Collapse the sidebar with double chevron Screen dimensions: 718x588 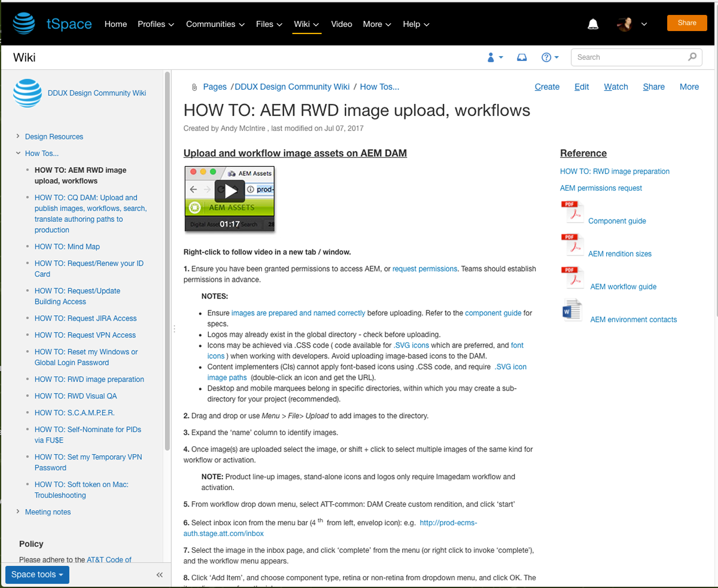(x=159, y=575)
